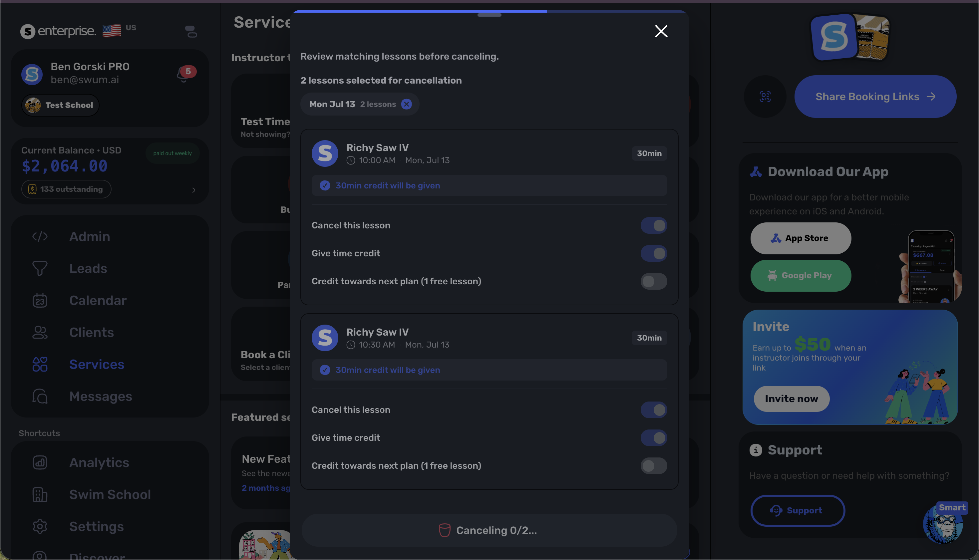
Task: Click Invite now button
Action: tap(791, 399)
